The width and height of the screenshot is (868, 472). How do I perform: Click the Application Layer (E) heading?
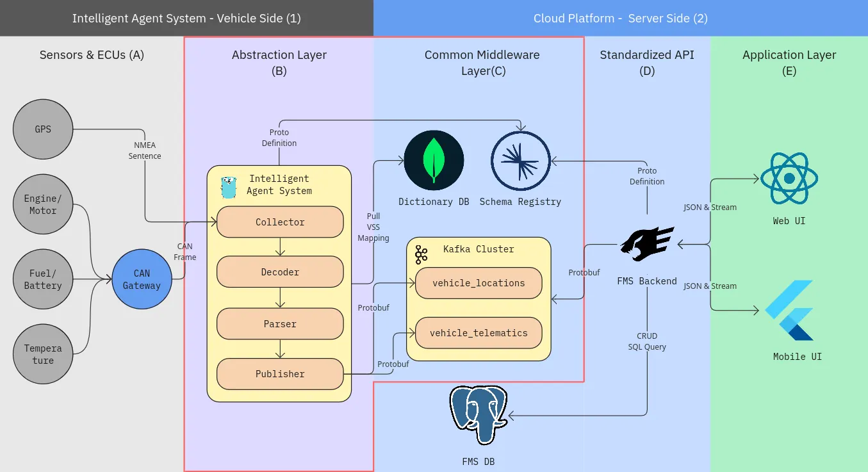[789, 63]
